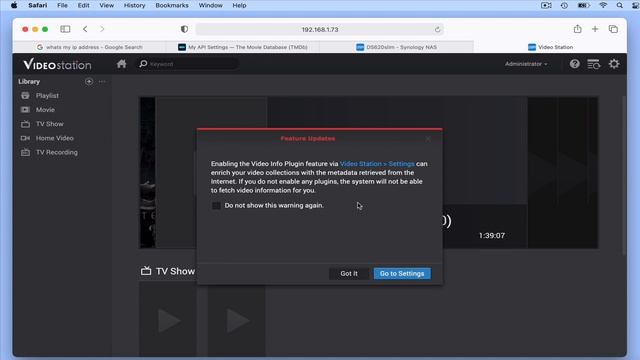Screen dimensions: 640x360
Task: Click the Video Station logo
Action: 57,64
